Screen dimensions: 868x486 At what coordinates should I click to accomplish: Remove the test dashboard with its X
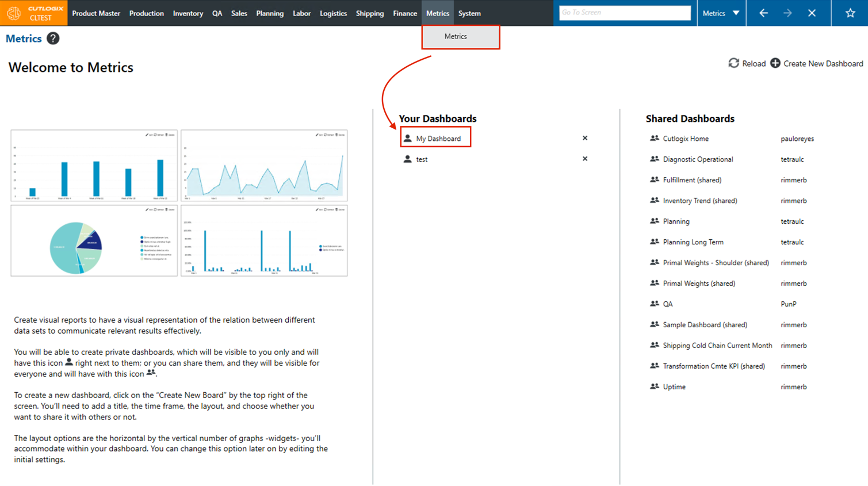585,159
